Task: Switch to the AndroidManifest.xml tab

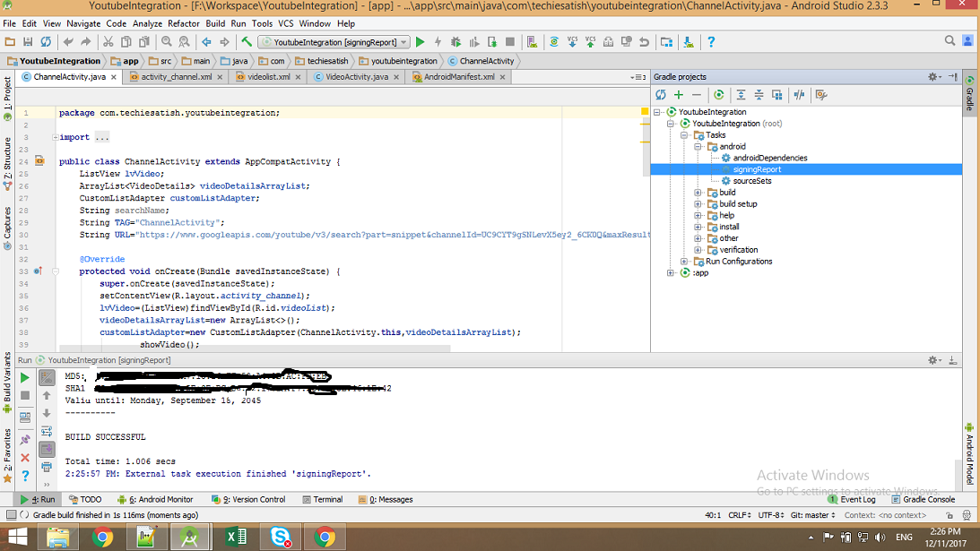Action: pos(459,77)
